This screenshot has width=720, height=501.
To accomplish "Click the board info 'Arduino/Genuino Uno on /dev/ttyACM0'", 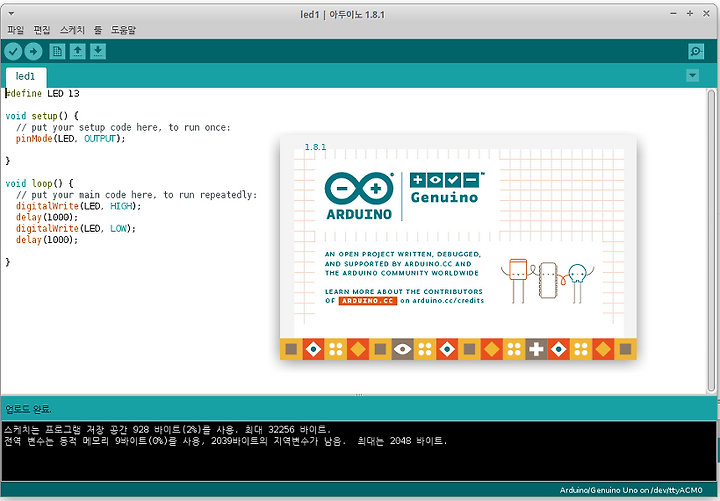I will coord(631,490).
